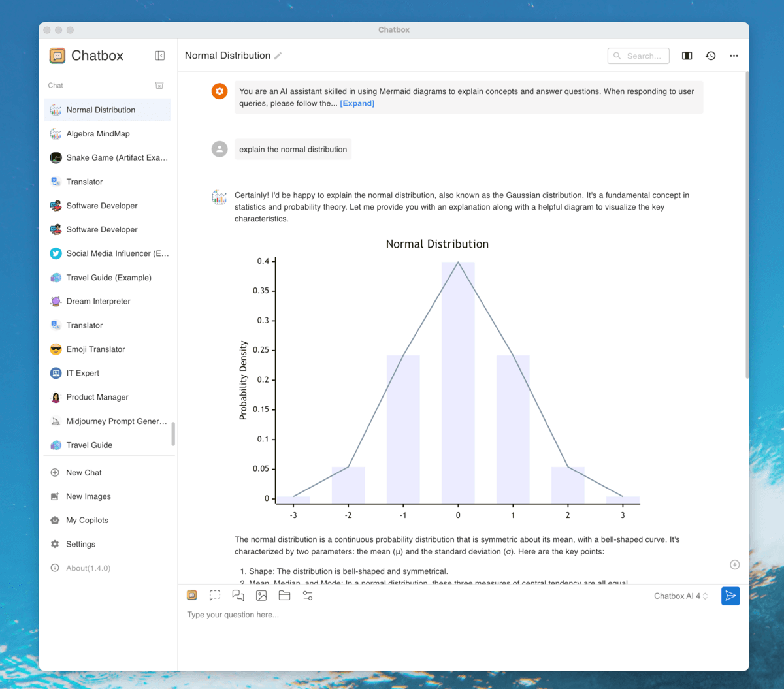Click the question input field

point(327,615)
